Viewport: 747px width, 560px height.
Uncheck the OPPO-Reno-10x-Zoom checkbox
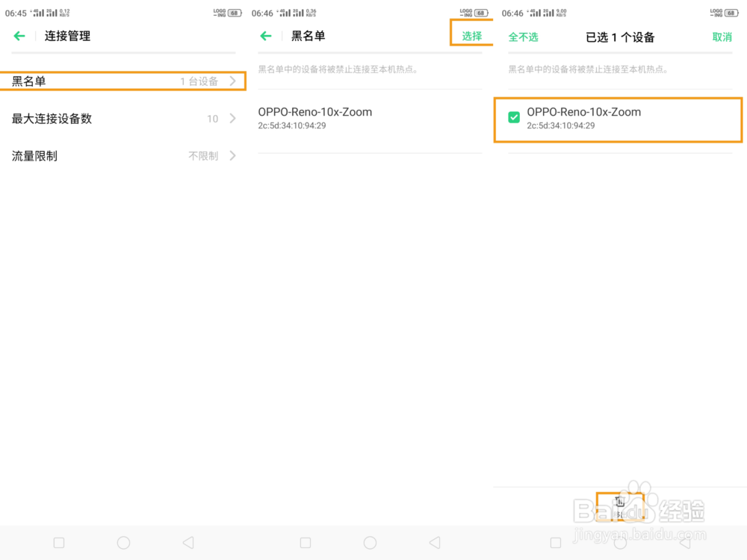coord(514,117)
